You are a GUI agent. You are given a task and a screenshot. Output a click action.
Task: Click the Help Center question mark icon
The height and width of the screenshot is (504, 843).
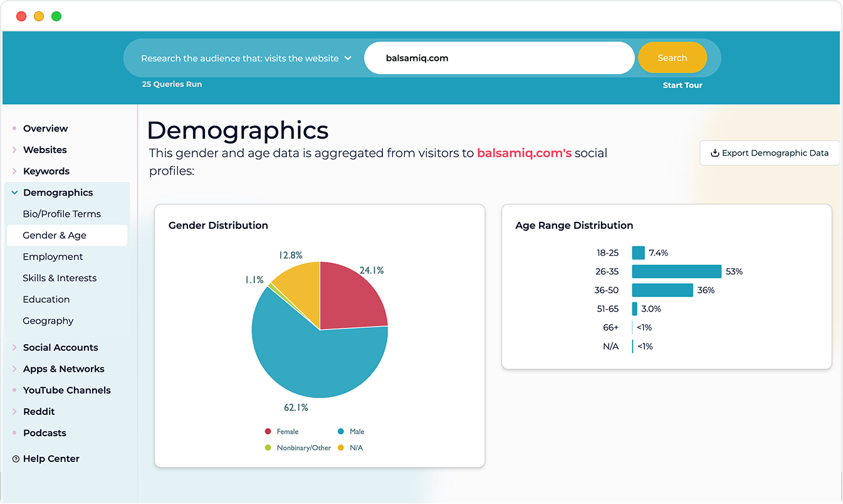16,459
